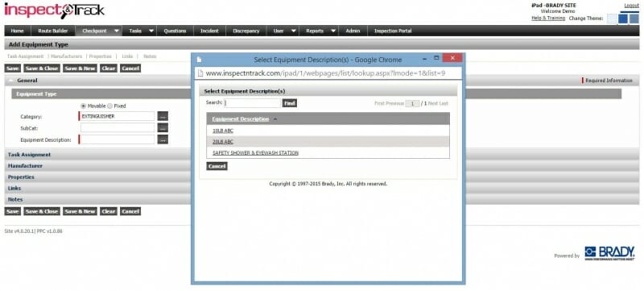Click the bottom Cancel button
This screenshot has width=644, height=291.
pyautogui.click(x=130, y=211)
